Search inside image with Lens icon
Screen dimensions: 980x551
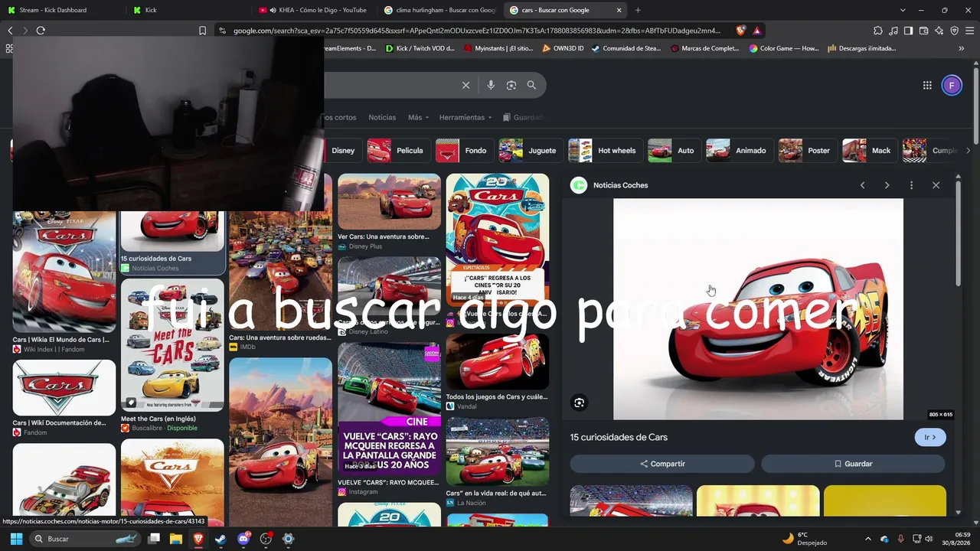[580, 403]
